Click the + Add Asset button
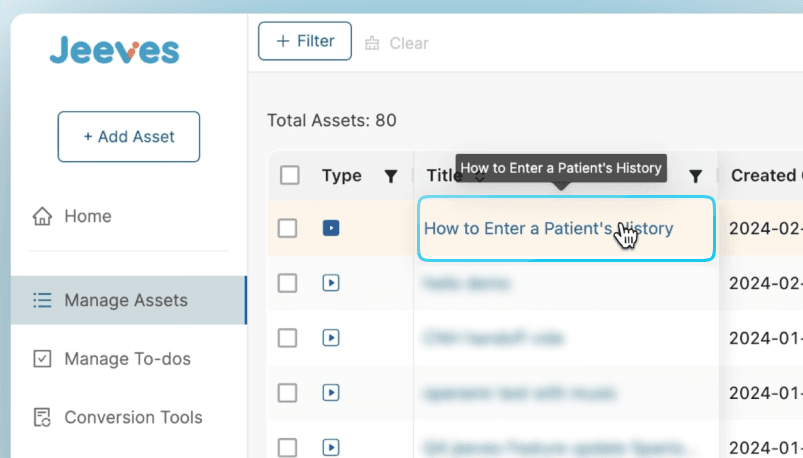Screen dimensions: 803x458 click(129, 137)
